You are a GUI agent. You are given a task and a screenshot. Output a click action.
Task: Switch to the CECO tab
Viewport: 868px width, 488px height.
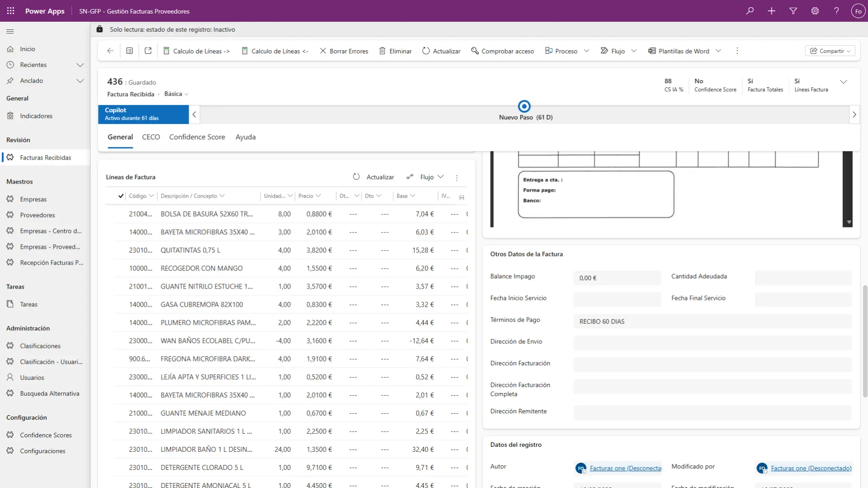click(151, 137)
